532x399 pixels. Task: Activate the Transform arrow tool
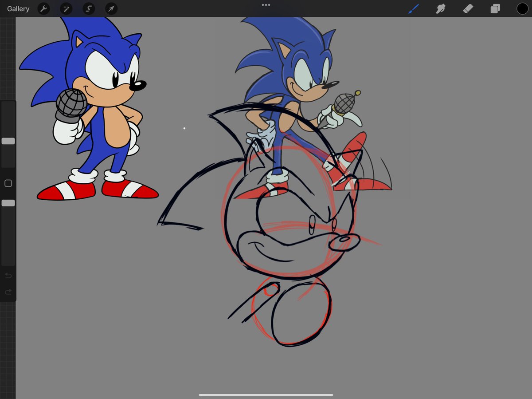(x=111, y=8)
